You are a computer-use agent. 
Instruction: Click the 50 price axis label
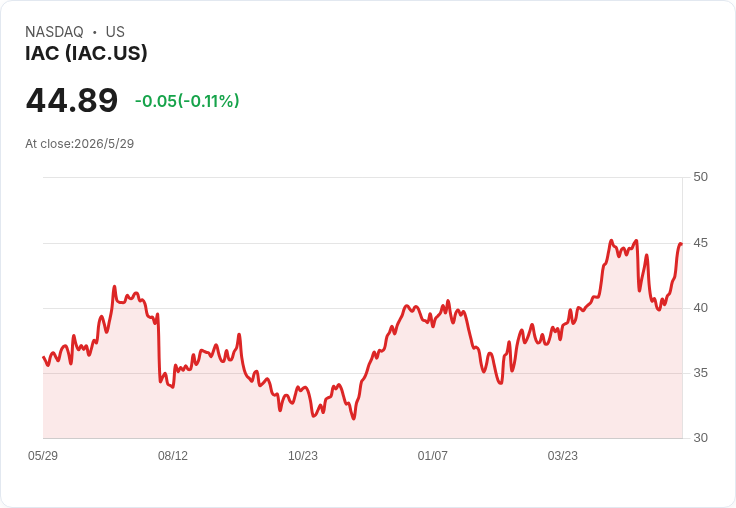coord(700,177)
